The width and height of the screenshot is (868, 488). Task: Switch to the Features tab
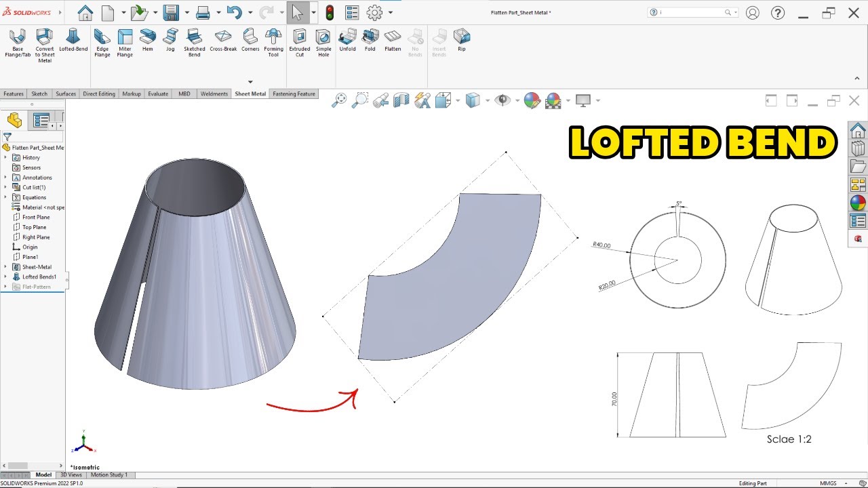[x=14, y=94]
